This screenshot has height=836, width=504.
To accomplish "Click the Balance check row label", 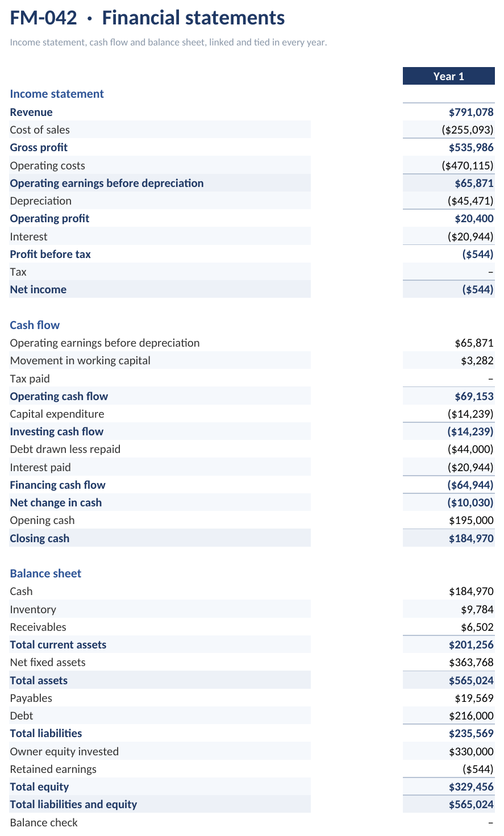I will (44, 822).
